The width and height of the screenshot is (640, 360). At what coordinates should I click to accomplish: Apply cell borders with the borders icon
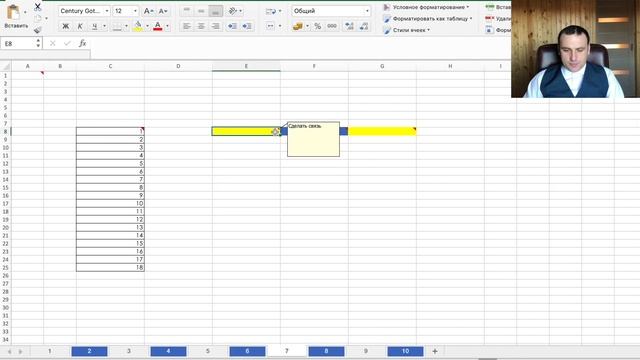117,26
